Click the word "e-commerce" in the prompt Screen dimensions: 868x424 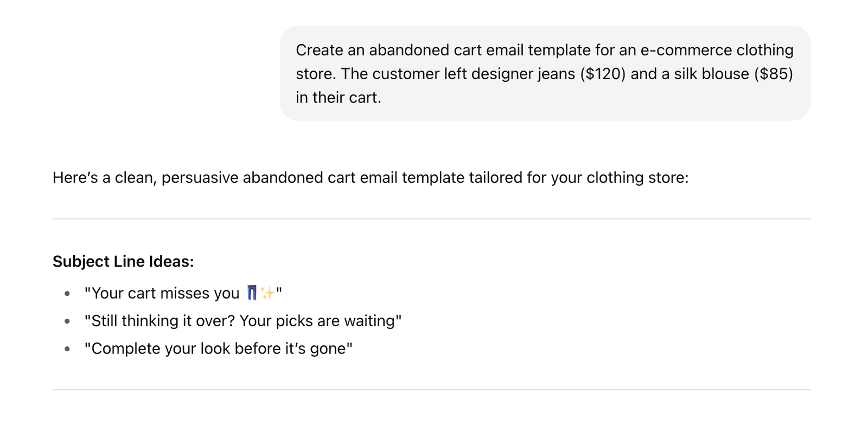pyautogui.click(x=686, y=50)
